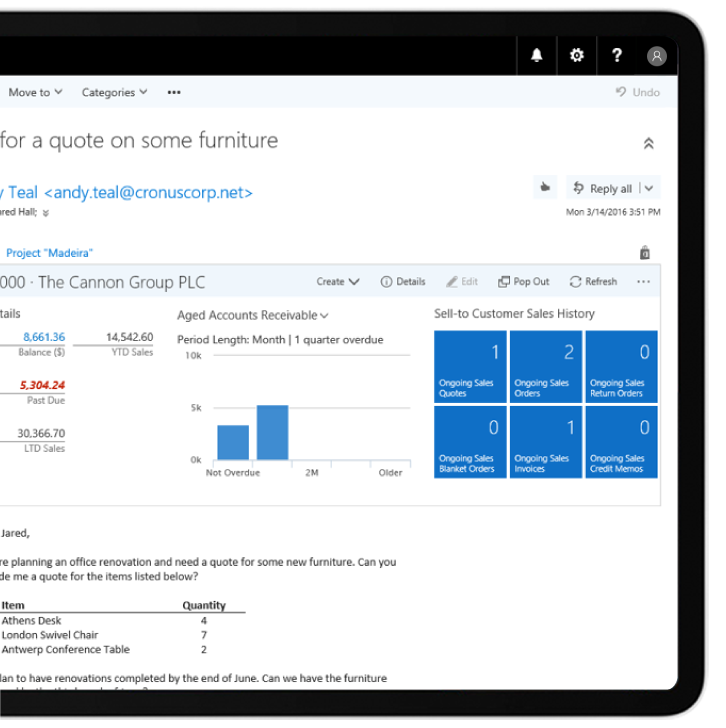Click the Not Overdue chart bar
The width and height of the screenshot is (726, 728).
[x=233, y=442]
